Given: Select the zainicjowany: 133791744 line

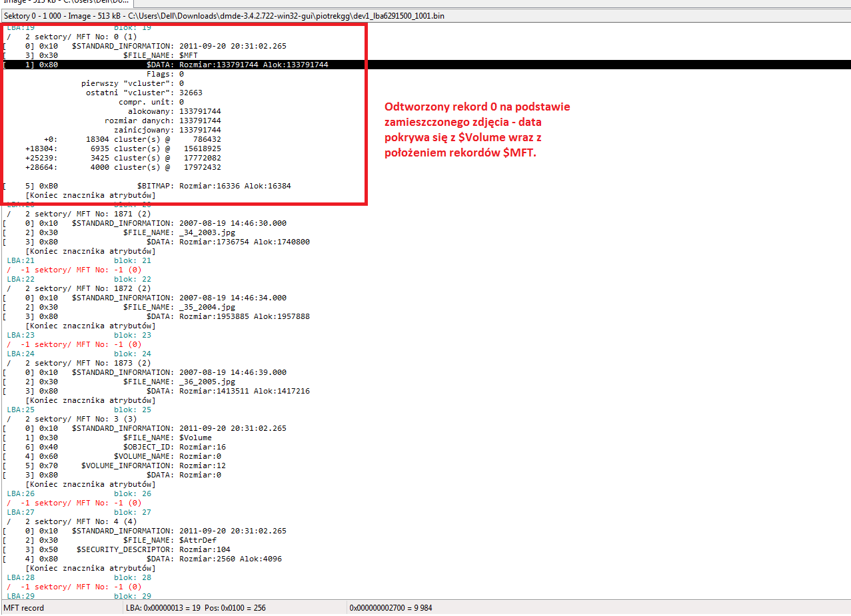Looking at the screenshot, I should pos(168,130).
